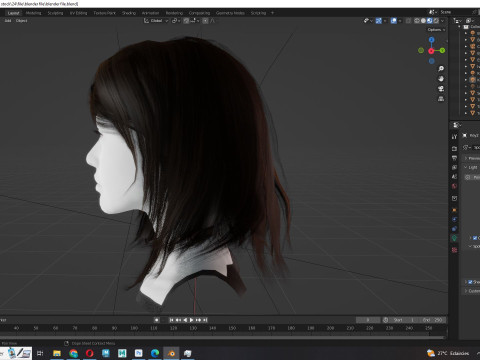Open Opera browser from the taskbar

pos(89,353)
